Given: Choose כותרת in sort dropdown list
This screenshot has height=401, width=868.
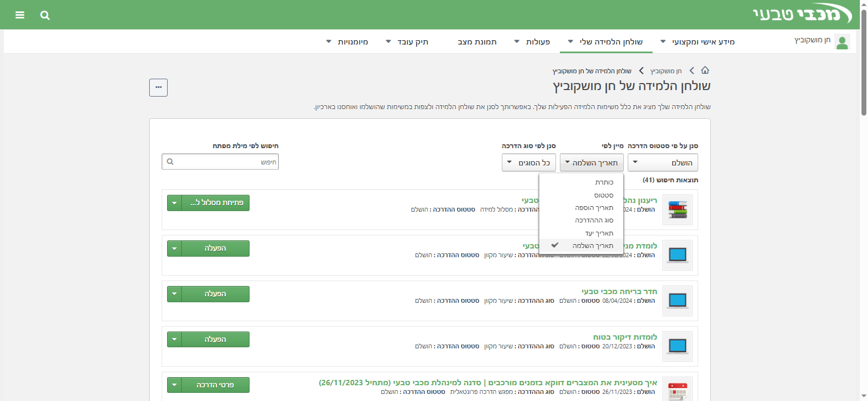Looking at the screenshot, I should tap(604, 182).
